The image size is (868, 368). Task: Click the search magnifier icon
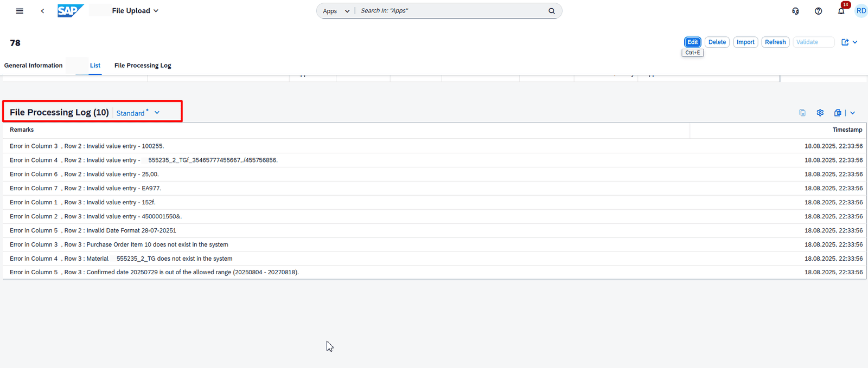[552, 11]
